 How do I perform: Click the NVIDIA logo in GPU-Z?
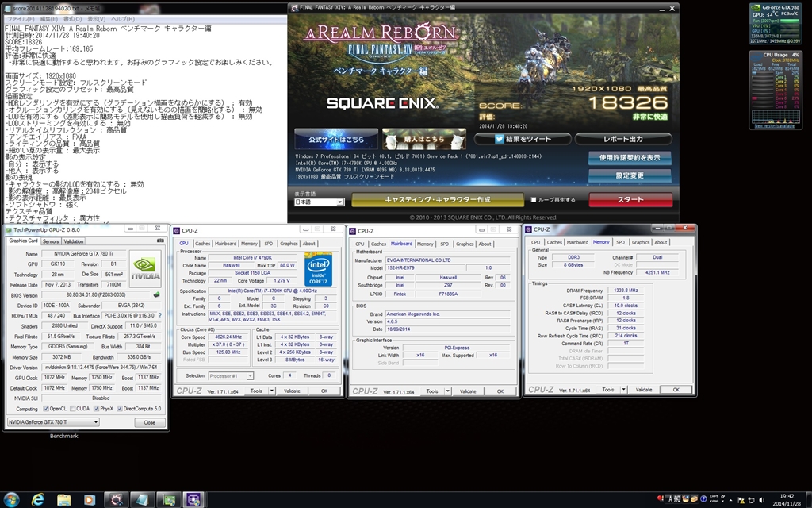click(145, 268)
